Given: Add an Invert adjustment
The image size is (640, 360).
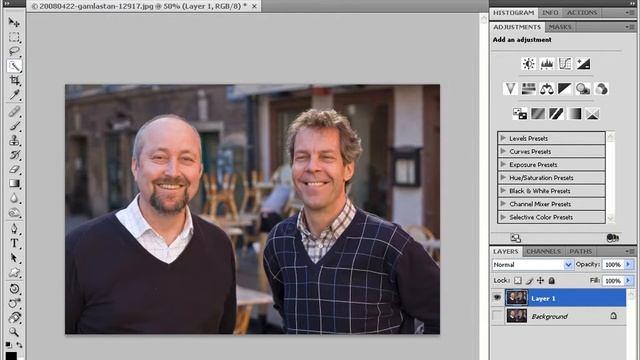Looking at the screenshot, I should pos(520,113).
